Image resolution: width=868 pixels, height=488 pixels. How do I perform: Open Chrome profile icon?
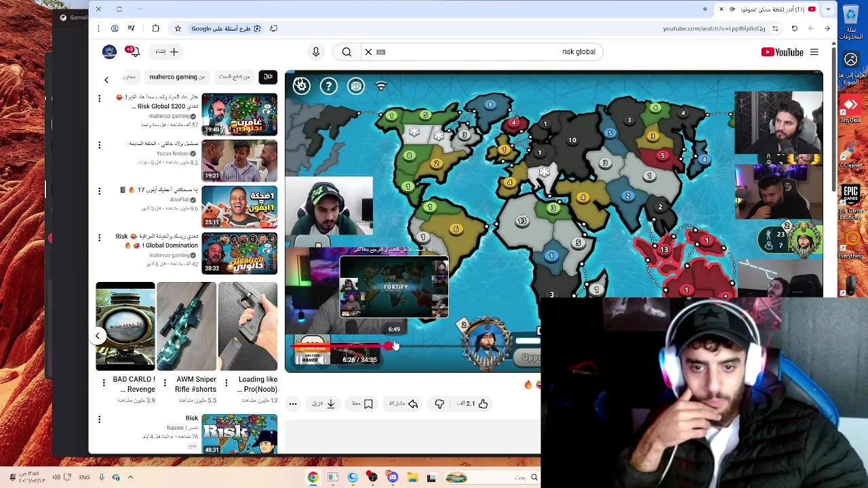click(115, 28)
